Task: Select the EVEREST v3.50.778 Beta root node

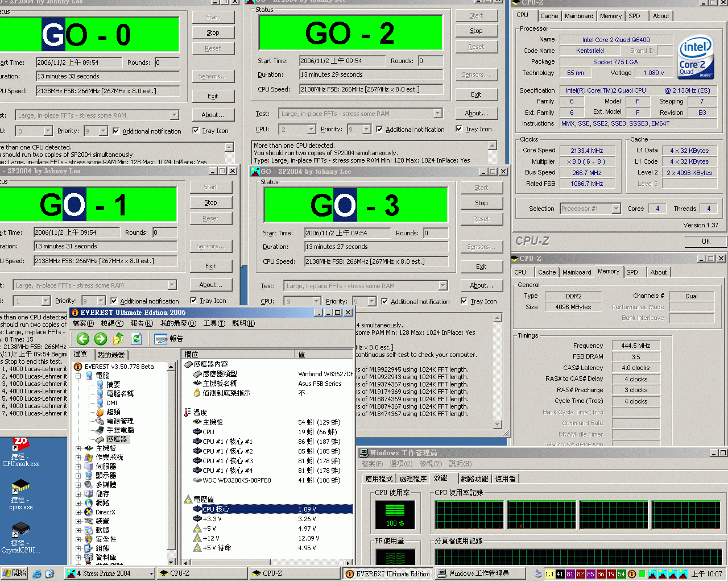Action: pyautogui.click(x=119, y=367)
